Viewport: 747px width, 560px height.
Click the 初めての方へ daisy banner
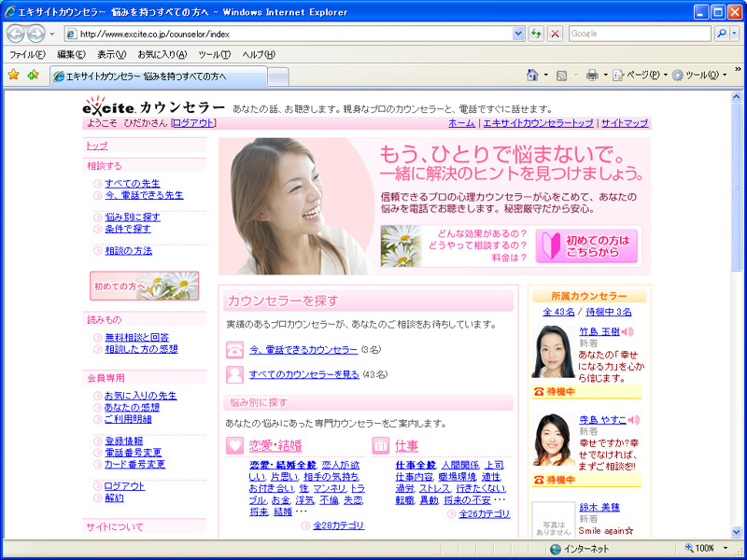pyautogui.click(x=145, y=286)
